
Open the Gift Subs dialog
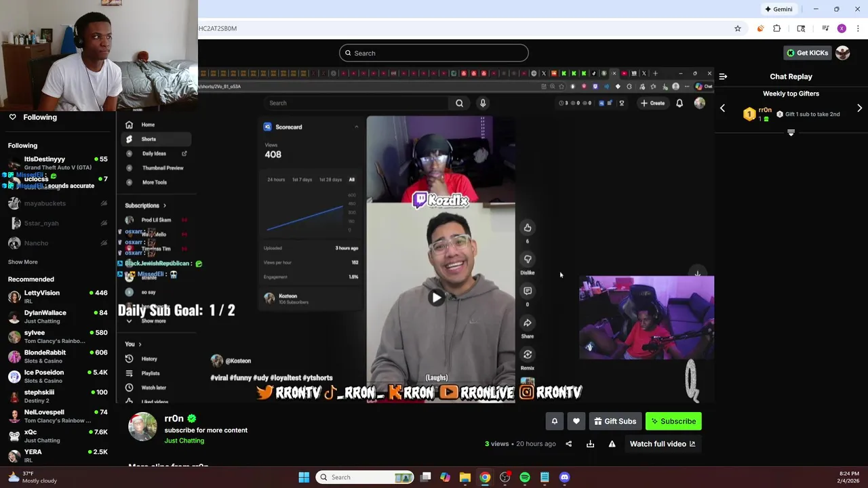(615, 421)
